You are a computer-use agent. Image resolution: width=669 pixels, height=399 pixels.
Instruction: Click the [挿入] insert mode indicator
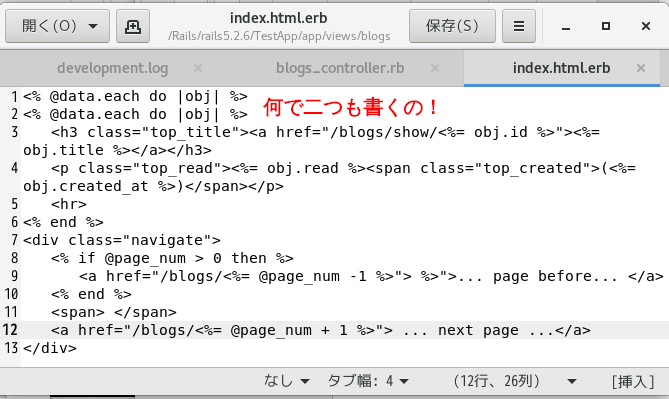point(633,381)
